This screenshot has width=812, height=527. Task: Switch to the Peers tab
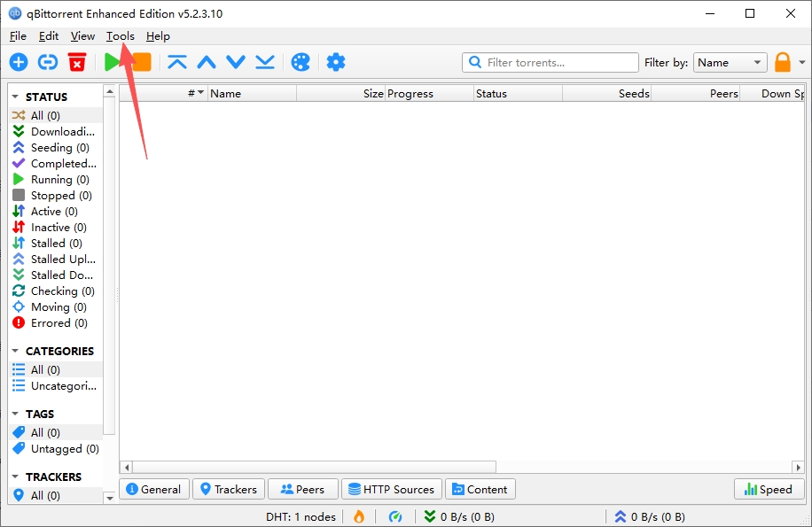[x=302, y=489]
